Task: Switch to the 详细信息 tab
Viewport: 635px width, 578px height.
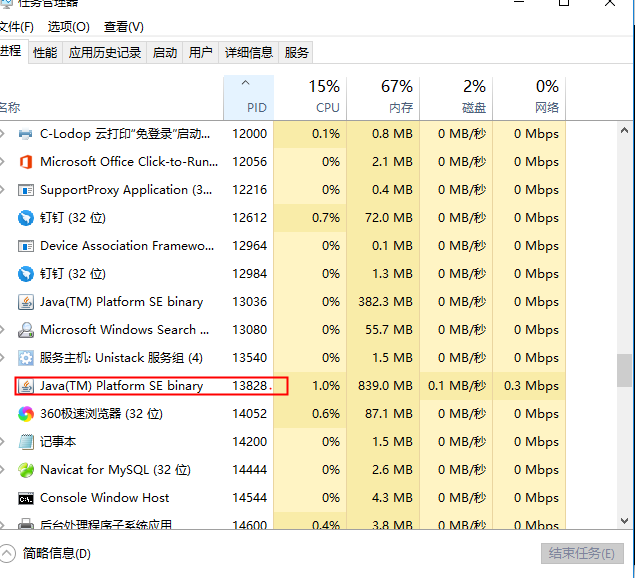Action: tap(249, 53)
